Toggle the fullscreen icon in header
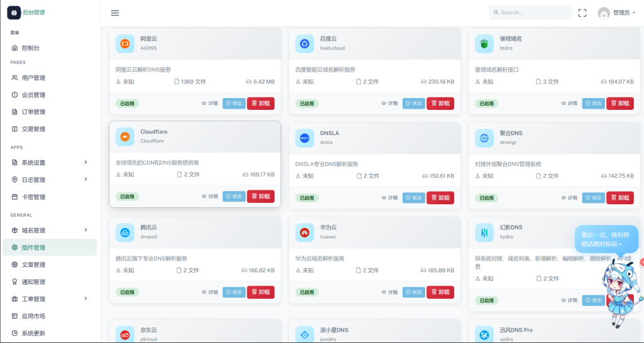The width and height of the screenshot is (644, 343). (582, 13)
